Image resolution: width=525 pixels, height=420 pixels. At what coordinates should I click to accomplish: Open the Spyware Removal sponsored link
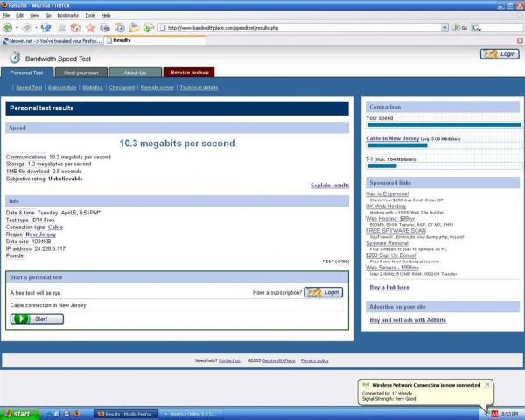click(x=387, y=243)
